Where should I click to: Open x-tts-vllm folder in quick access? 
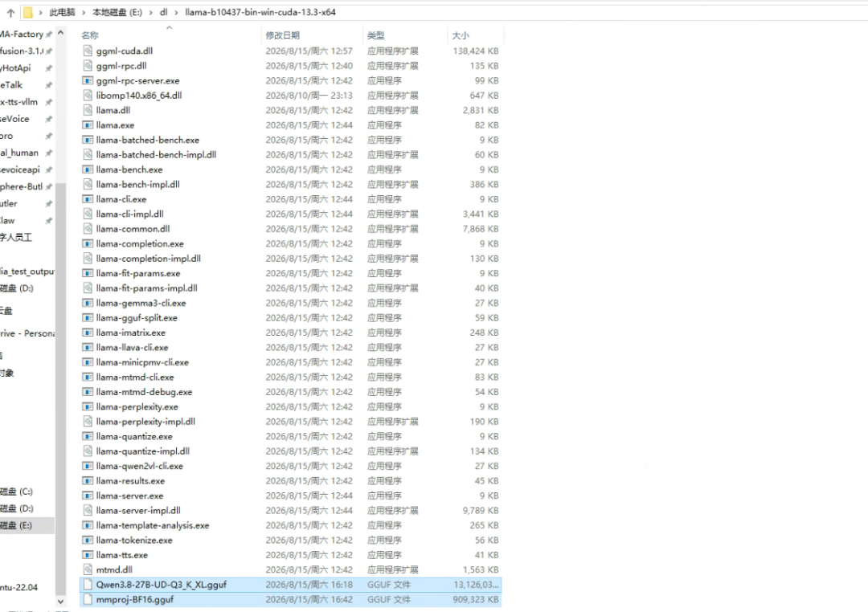18,102
